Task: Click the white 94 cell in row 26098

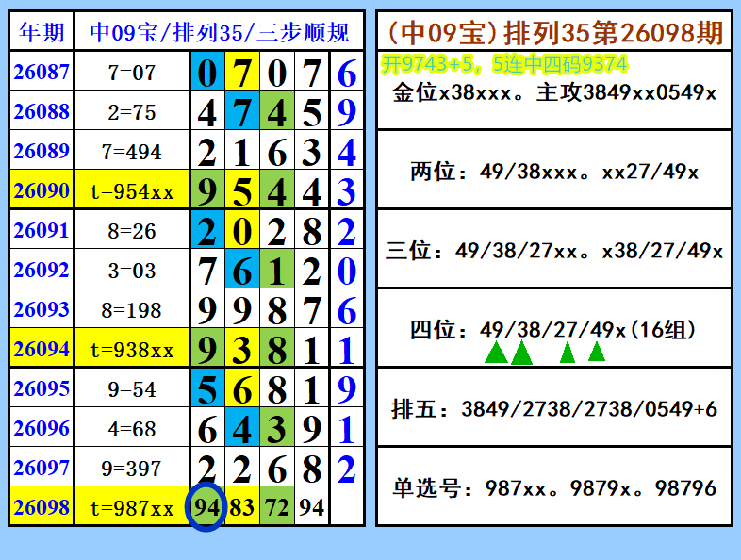Action: 311,507
